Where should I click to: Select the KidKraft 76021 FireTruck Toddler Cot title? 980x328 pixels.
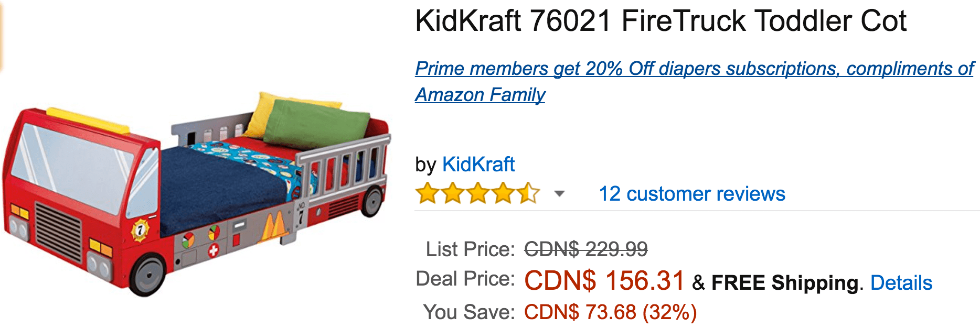pyautogui.click(x=661, y=21)
